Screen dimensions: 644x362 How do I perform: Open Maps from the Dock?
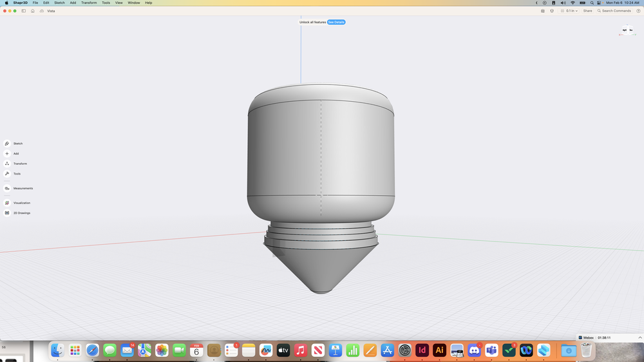click(x=144, y=350)
